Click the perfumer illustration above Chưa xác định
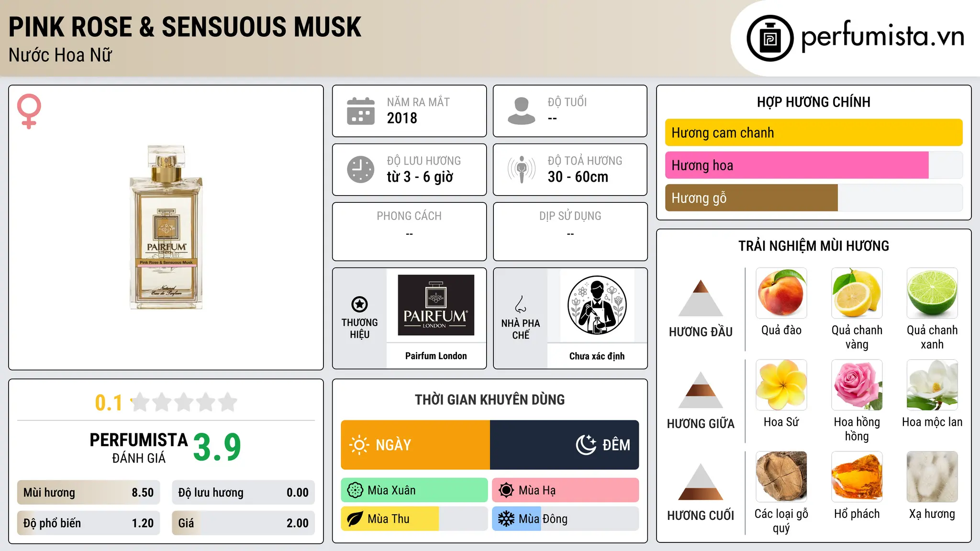The image size is (980, 551). [x=597, y=305]
